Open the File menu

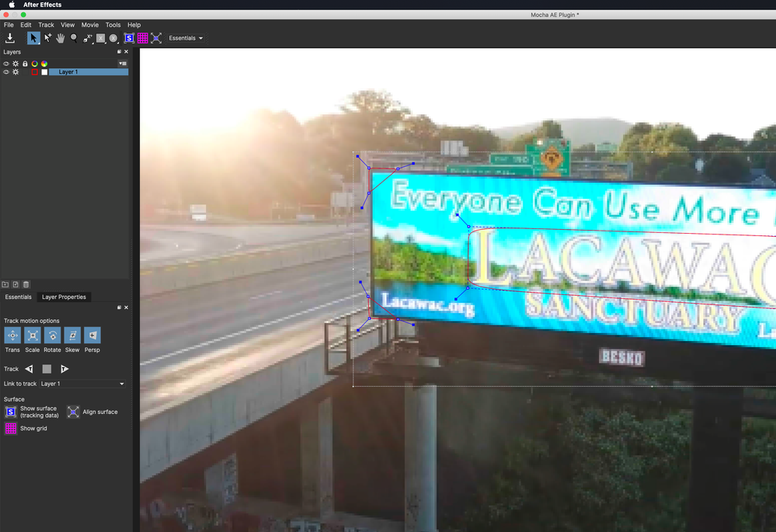click(x=9, y=25)
